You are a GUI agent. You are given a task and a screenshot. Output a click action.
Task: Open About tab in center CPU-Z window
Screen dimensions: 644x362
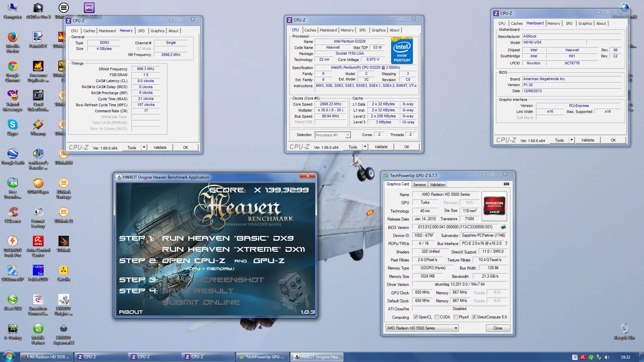[394, 30]
